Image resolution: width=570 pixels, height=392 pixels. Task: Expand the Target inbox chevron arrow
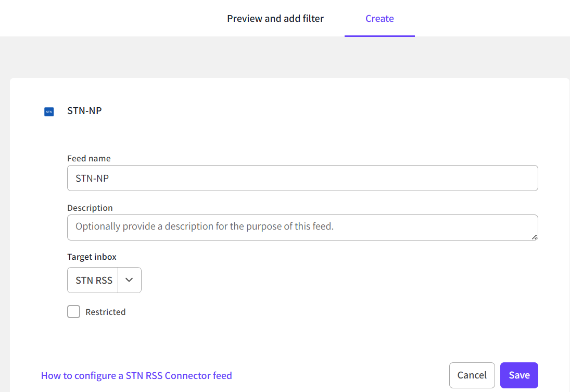[130, 281]
